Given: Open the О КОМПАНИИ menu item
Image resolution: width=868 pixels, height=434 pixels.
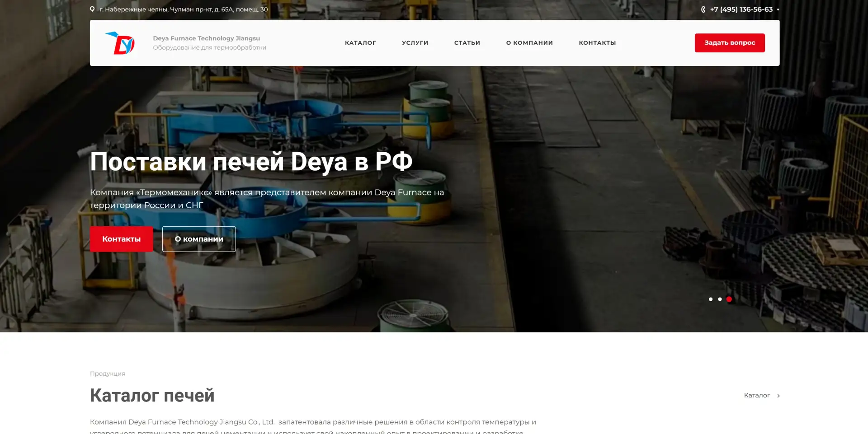Looking at the screenshot, I should pyautogui.click(x=529, y=43).
